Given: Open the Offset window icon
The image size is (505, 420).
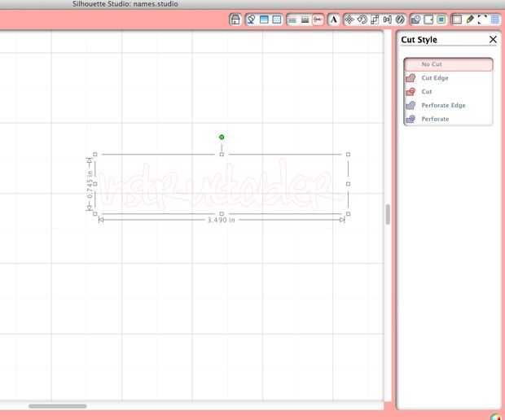Looking at the screenshot, I should coord(428,20).
